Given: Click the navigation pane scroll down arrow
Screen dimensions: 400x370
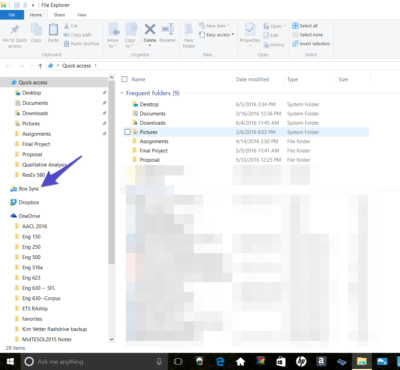Looking at the screenshot, I should pyautogui.click(x=112, y=339).
